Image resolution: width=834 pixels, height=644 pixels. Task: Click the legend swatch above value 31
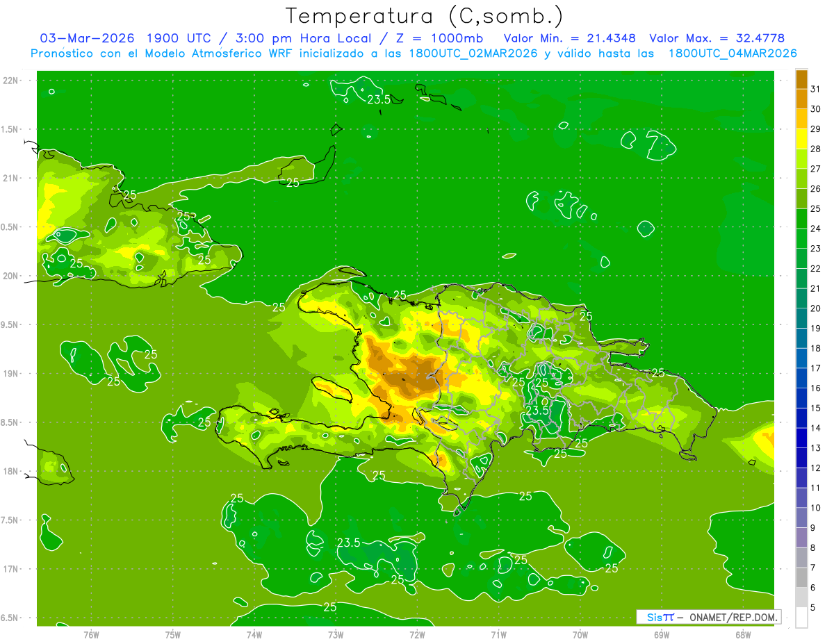pos(801,79)
